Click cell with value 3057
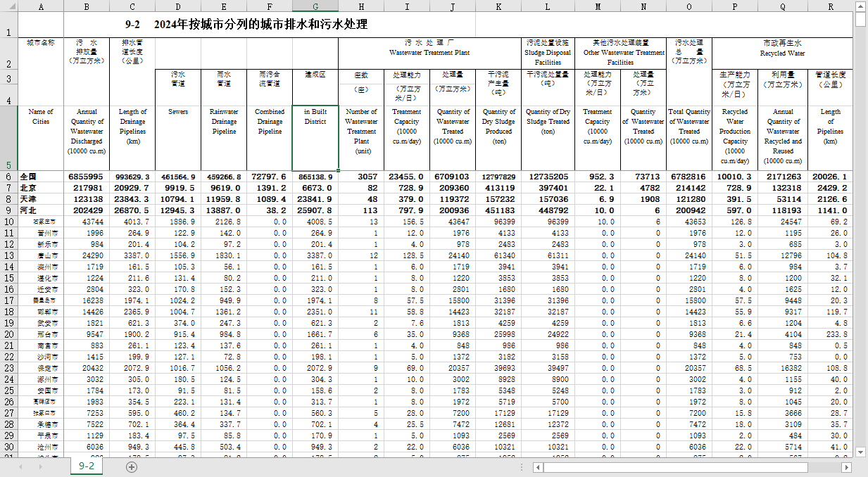 click(361, 177)
